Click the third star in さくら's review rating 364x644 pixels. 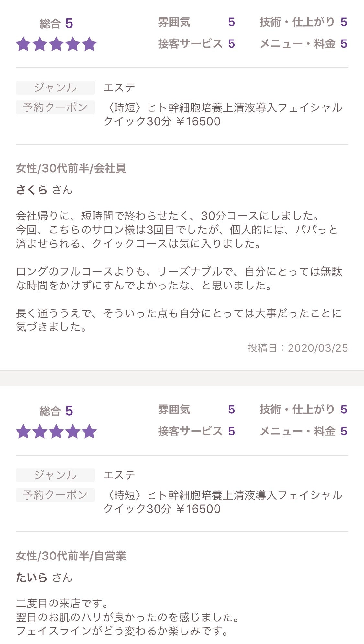(x=56, y=44)
